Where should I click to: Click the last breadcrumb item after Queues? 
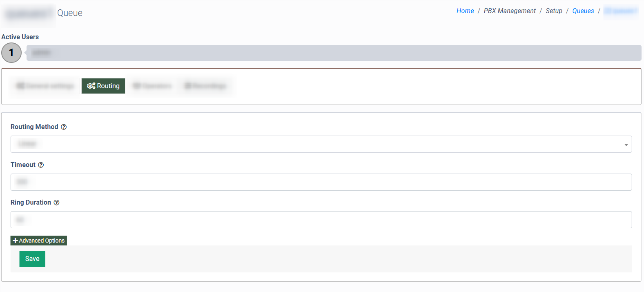pyautogui.click(x=620, y=11)
